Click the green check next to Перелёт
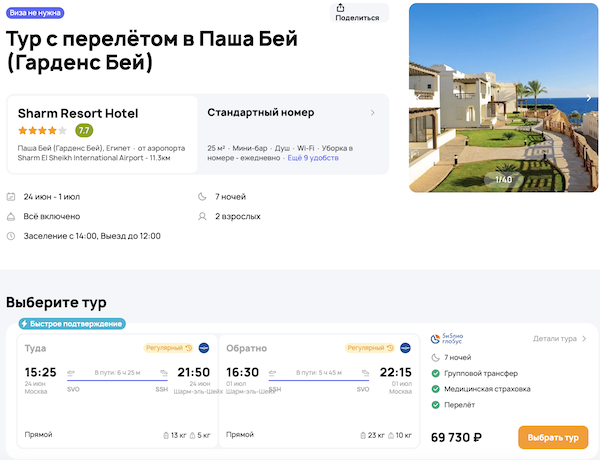 [x=435, y=404]
